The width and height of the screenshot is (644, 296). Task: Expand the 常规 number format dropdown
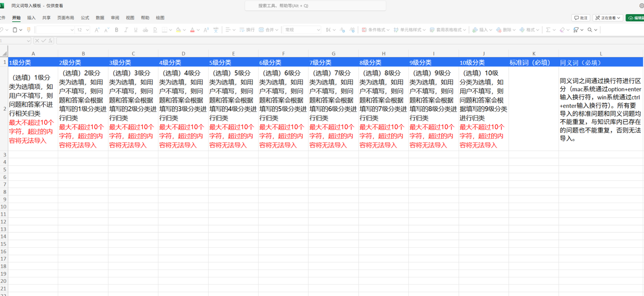point(302,30)
